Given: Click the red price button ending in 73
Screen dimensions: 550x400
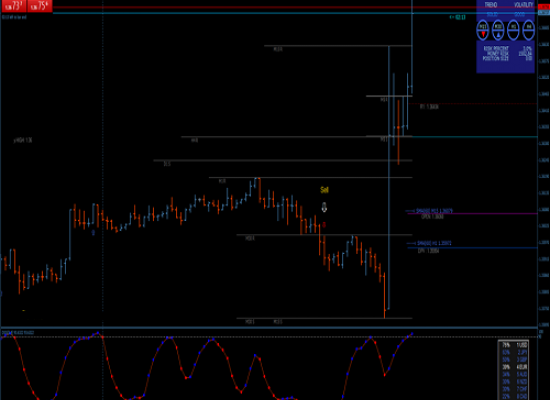Looking at the screenshot, I should 14,6.
